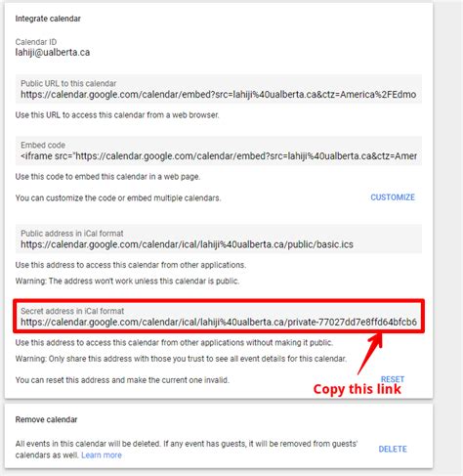Open the CUSTOMIZE embed options
This screenshot has height=476, width=463.
tap(393, 197)
